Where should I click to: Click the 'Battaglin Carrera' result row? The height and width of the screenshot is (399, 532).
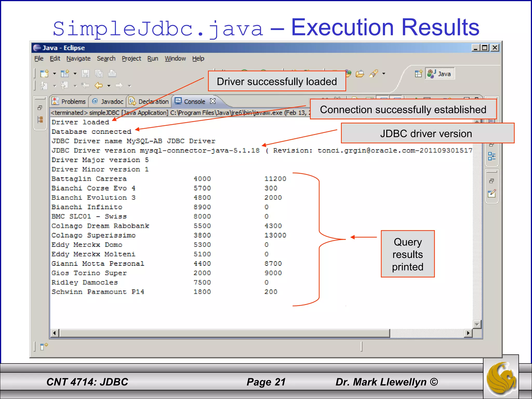(x=169, y=179)
